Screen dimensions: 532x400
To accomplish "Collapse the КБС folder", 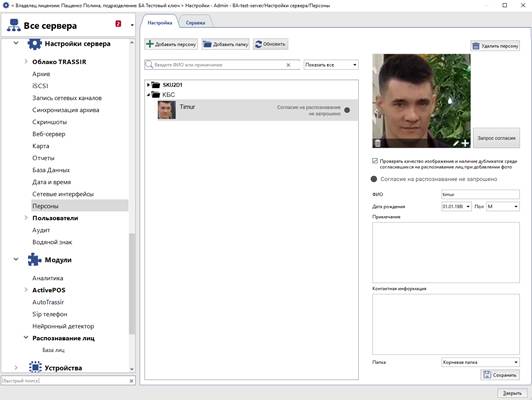I will pos(148,95).
